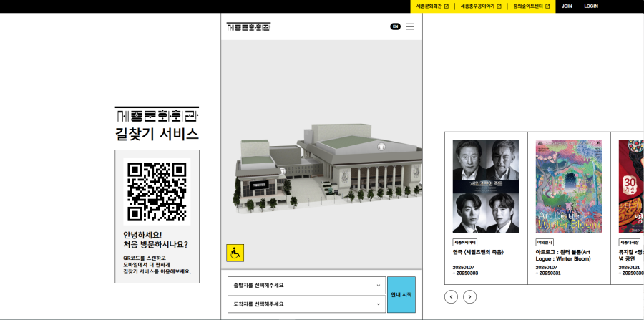This screenshot has height=320, width=644.
Task: Click the 야외전시 category tag
Action: coord(545,243)
